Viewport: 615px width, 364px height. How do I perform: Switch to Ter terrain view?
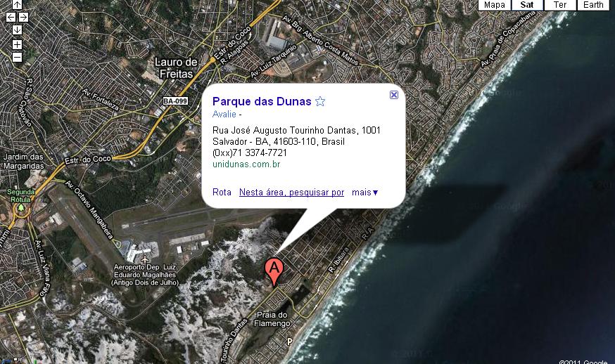coord(559,5)
